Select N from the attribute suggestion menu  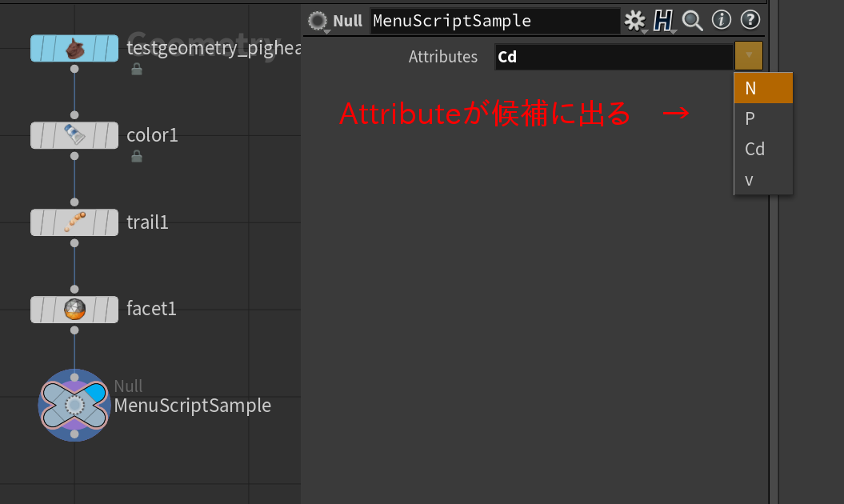pos(750,88)
